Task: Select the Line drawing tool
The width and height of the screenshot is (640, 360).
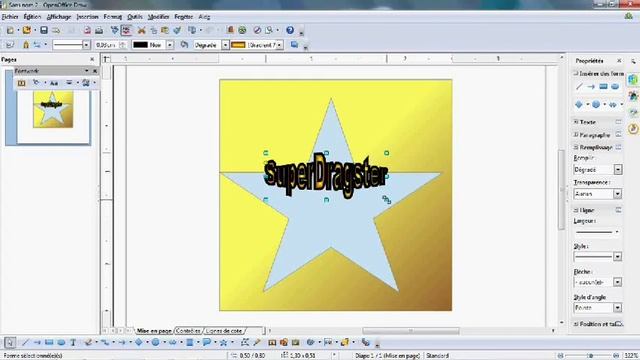Action: [x=25, y=342]
